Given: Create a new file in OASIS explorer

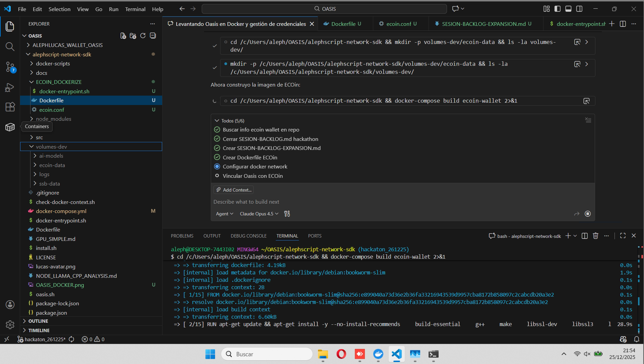Looking at the screenshot, I should (x=123, y=36).
